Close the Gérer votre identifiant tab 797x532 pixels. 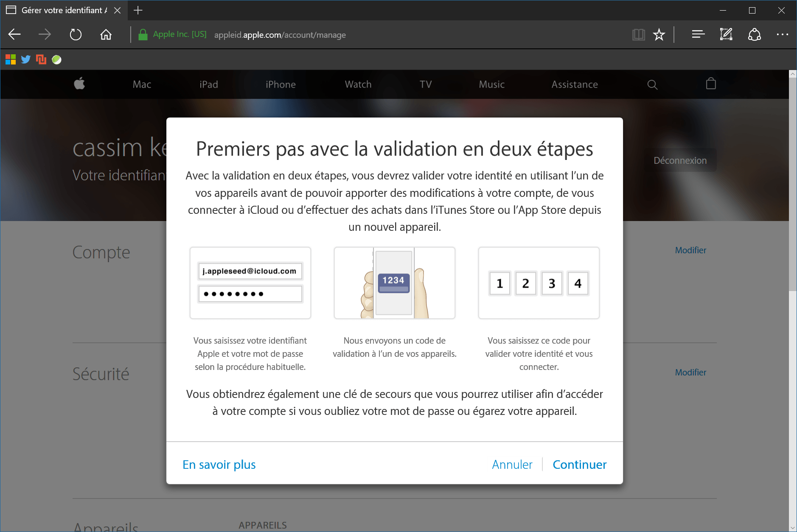pyautogui.click(x=118, y=10)
